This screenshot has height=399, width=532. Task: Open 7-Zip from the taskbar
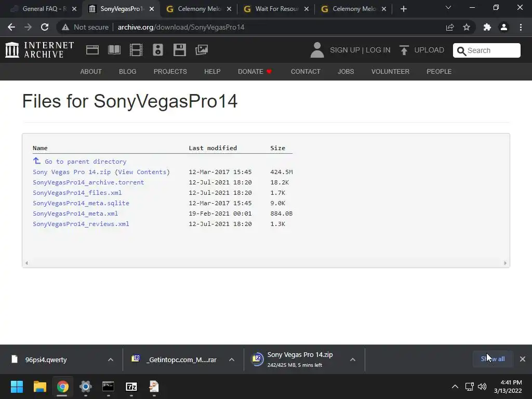click(x=131, y=387)
